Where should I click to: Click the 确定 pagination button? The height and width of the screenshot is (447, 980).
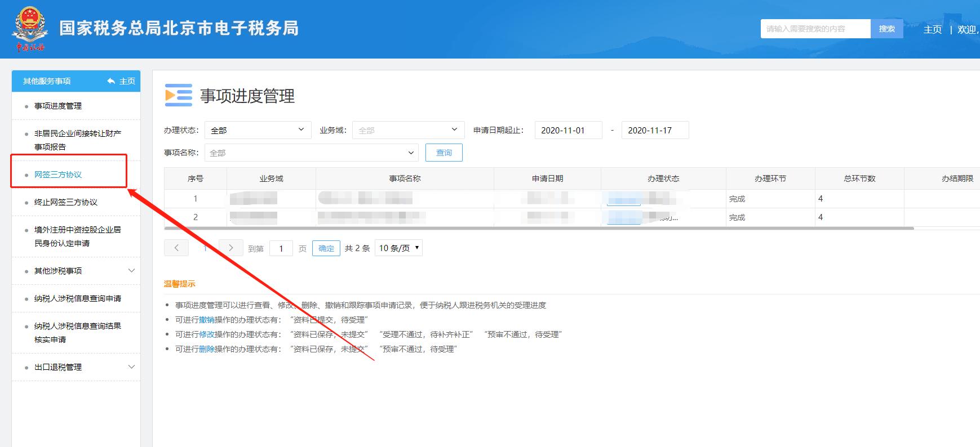click(326, 248)
